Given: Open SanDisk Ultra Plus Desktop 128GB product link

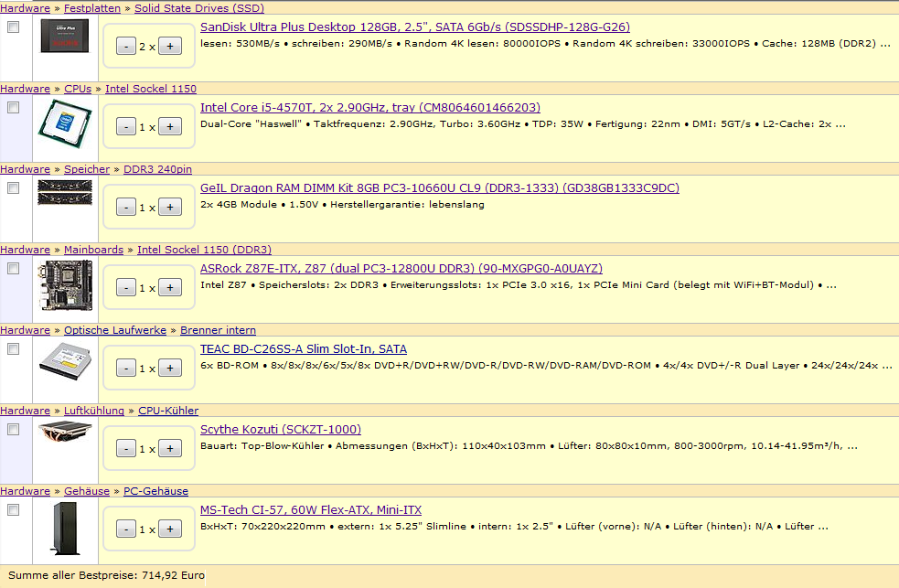Looking at the screenshot, I should click(415, 27).
